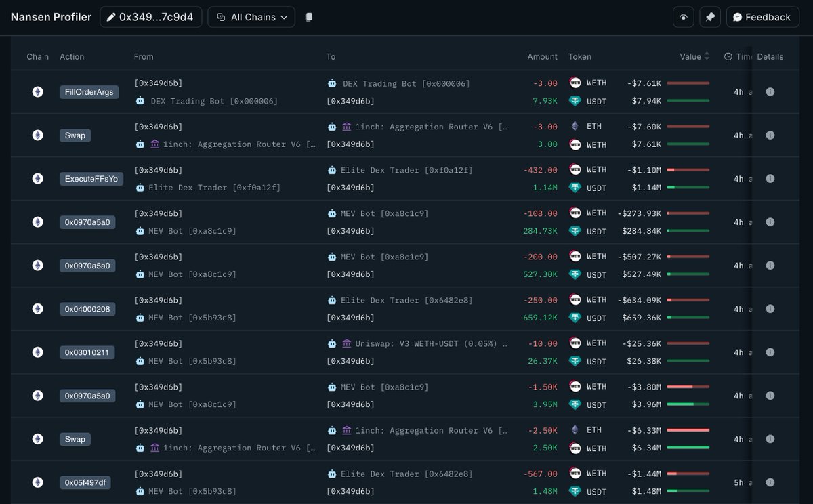Click the Nansen Profiler title
This screenshot has height=504, width=813.
click(x=51, y=17)
